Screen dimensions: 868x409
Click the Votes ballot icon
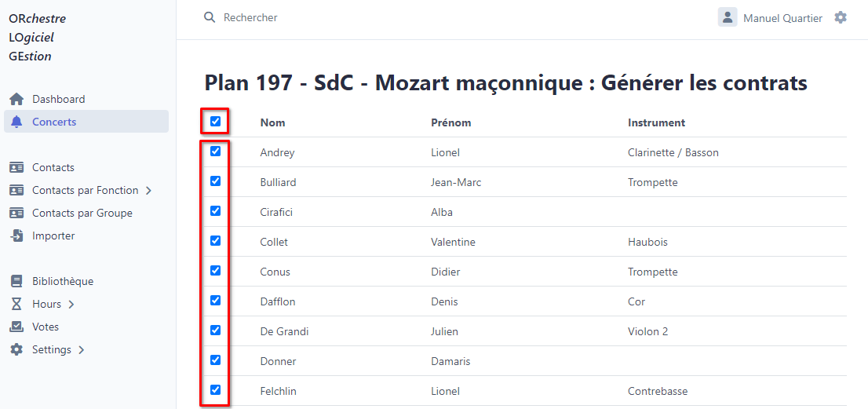[16, 327]
